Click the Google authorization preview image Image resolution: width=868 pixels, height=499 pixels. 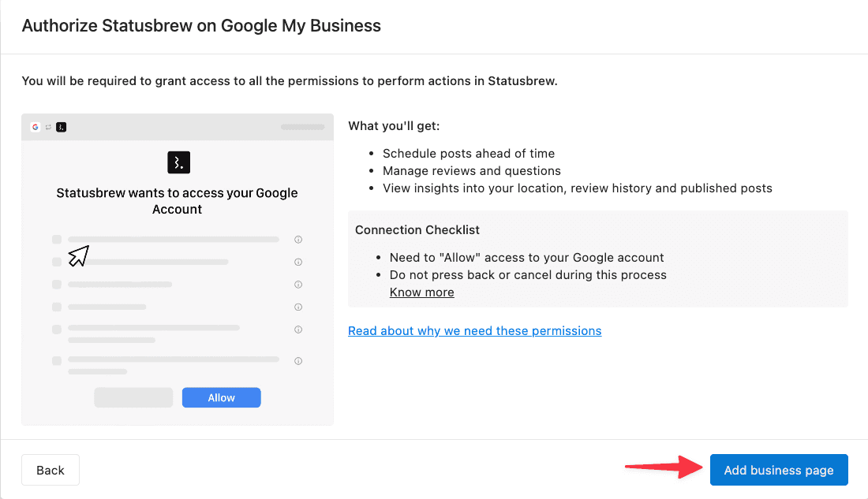[x=178, y=270]
